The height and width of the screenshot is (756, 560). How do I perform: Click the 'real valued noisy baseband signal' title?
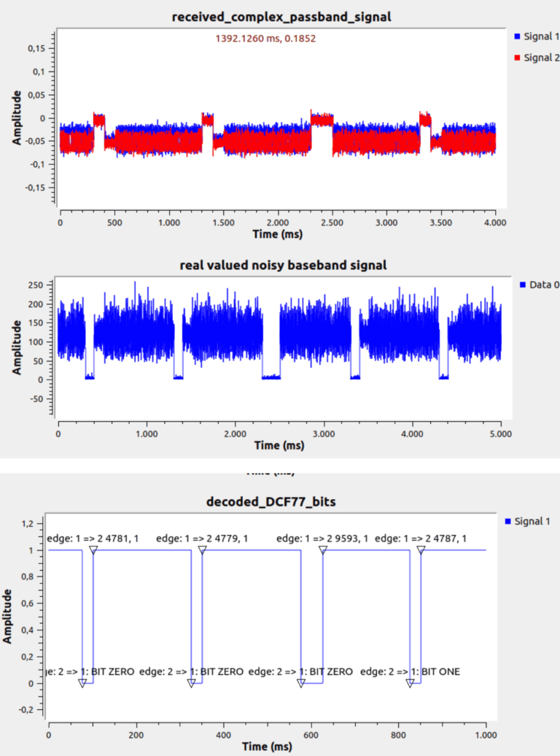click(282, 265)
